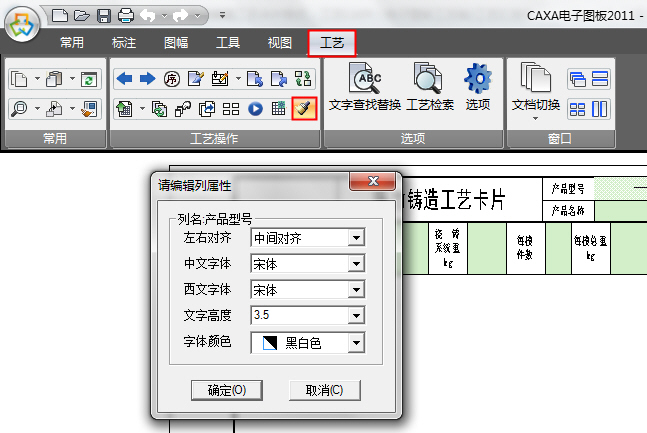The image size is (647, 433).
Task: Open the 选项 gear settings
Action: [x=478, y=88]
